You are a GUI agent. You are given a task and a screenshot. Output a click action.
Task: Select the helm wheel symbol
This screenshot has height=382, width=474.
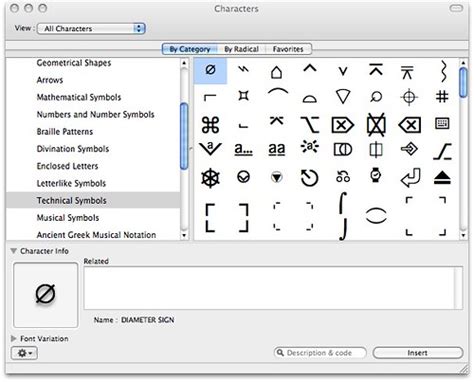click(210, 178)
